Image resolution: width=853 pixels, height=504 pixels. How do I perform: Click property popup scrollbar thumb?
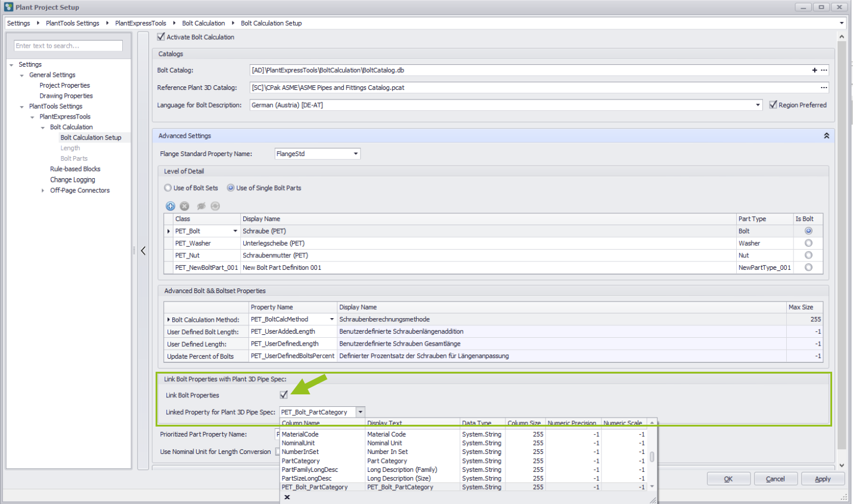[x=652, y=456]
